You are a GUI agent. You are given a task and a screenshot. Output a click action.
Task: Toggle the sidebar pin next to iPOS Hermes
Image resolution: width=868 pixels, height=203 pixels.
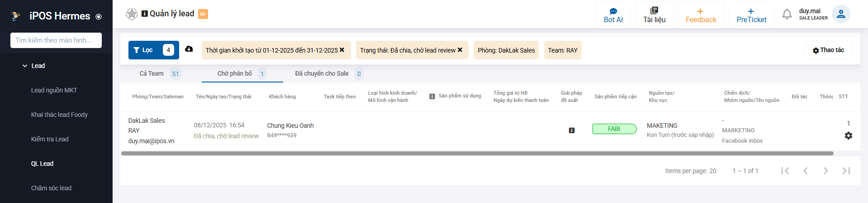coord(99,17)
